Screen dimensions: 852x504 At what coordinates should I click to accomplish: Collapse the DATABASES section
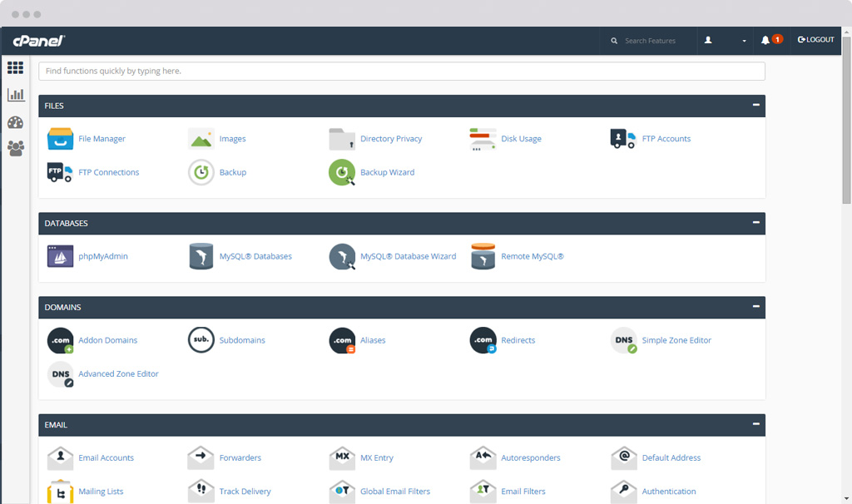755,223
